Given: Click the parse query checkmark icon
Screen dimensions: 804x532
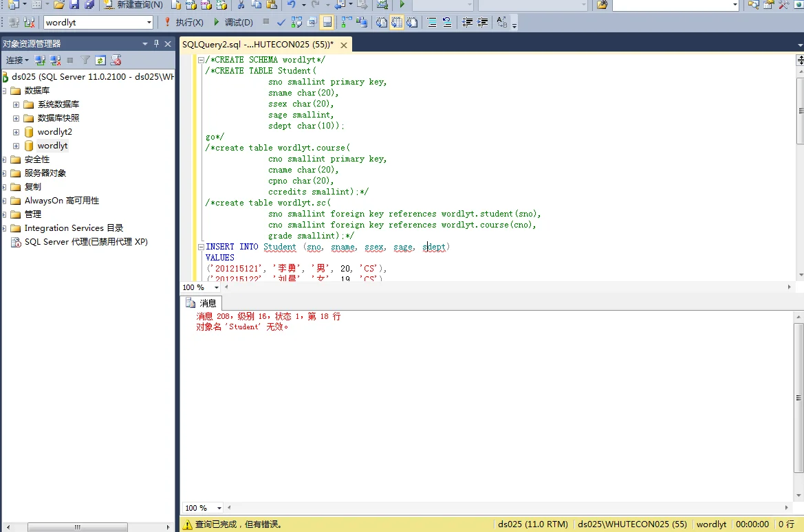Looking at the screenshot, I should tap(281, 23).
